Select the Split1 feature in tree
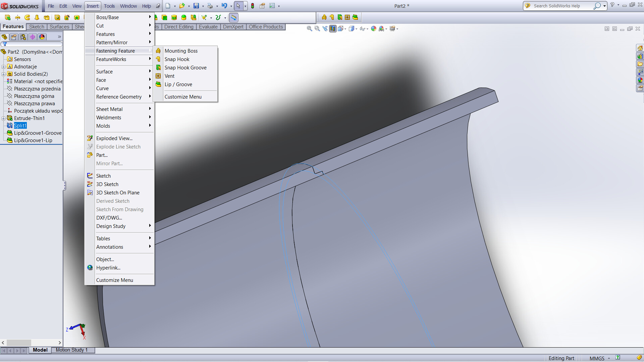This screenshot has width=644, height=362. point(20,126)
